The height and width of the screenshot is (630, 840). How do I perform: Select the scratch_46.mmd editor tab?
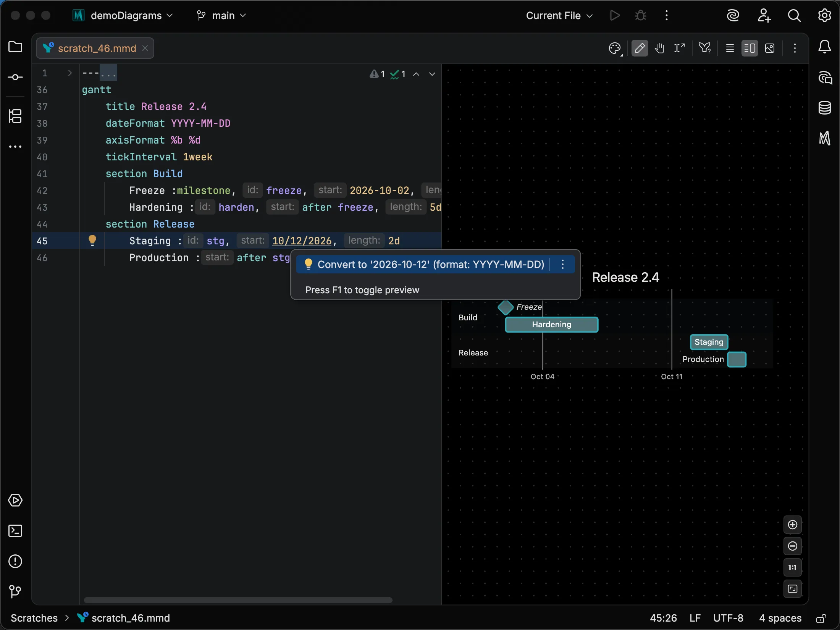tap(95, 48)
